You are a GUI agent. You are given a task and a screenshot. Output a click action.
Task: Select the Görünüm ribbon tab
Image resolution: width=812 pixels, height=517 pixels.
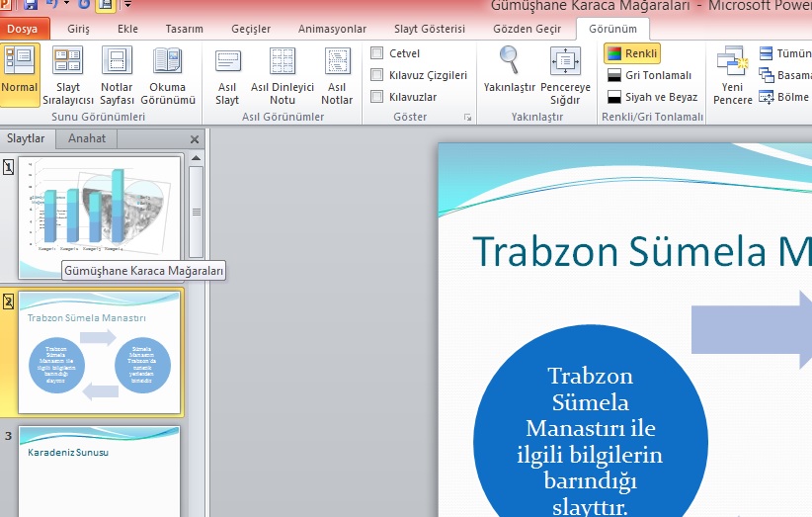[612, 29]
